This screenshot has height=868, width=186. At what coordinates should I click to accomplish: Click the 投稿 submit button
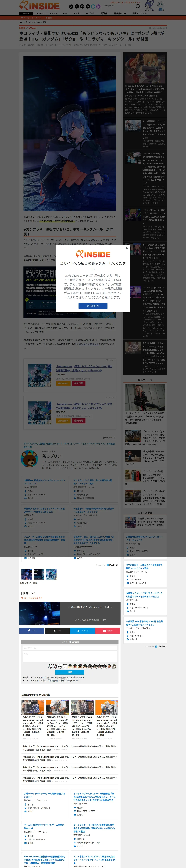point(70,672)
